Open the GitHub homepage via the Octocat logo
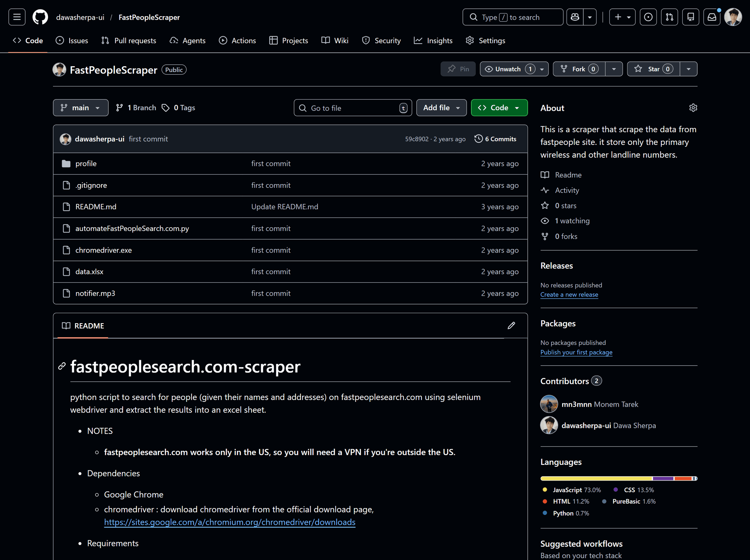Image resolution: width=750 pixels, height=560 pixels. tap(40, 17)
